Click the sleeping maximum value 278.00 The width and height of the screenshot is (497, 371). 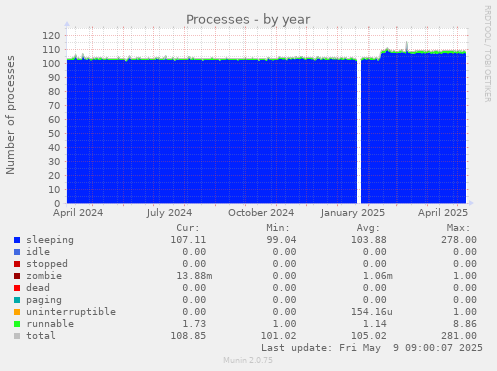459,240
